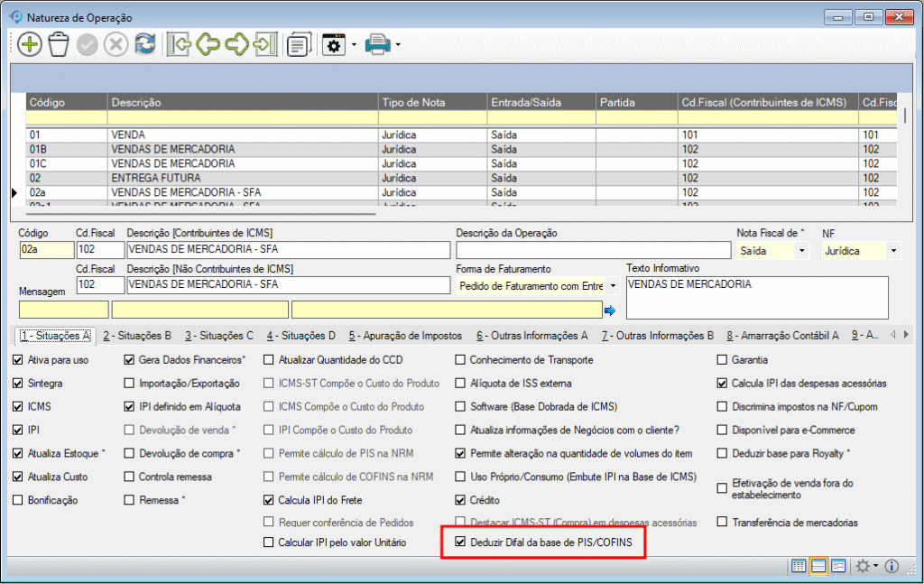Click the refresh arrows icon
The height and width of the screenshot is (584, 924).
coord(144,44)
